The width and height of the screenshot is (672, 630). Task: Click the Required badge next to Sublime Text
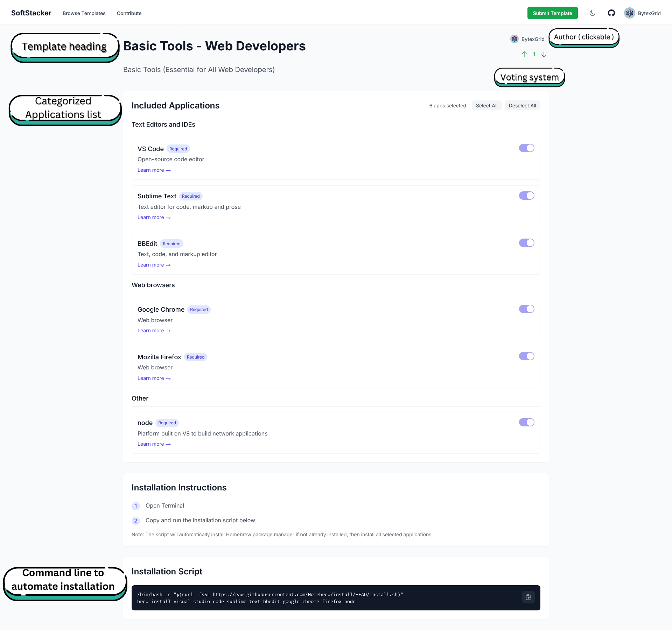click(x=191, y=196)
